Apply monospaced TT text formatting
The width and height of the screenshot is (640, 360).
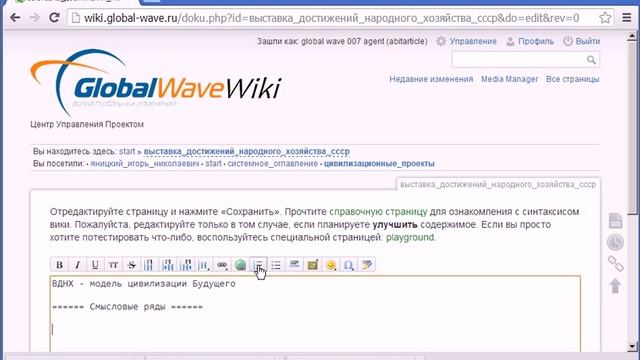113,265
